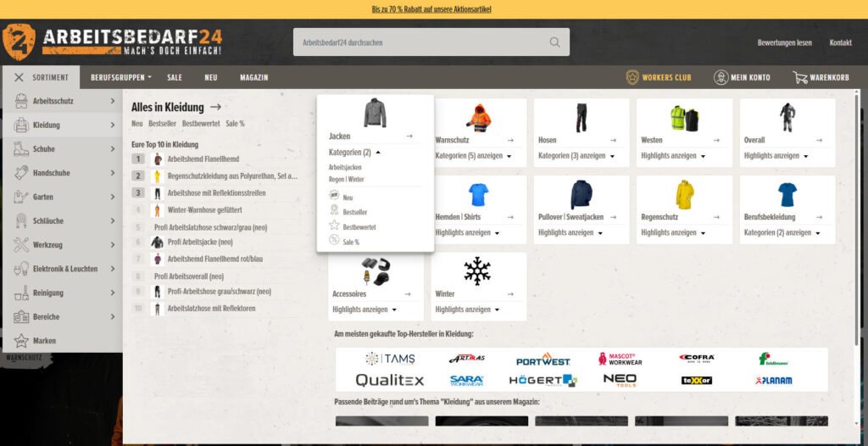Select the Regenschutz yellow raincoat image
868x446 pixels.
(x=684, y=194)
